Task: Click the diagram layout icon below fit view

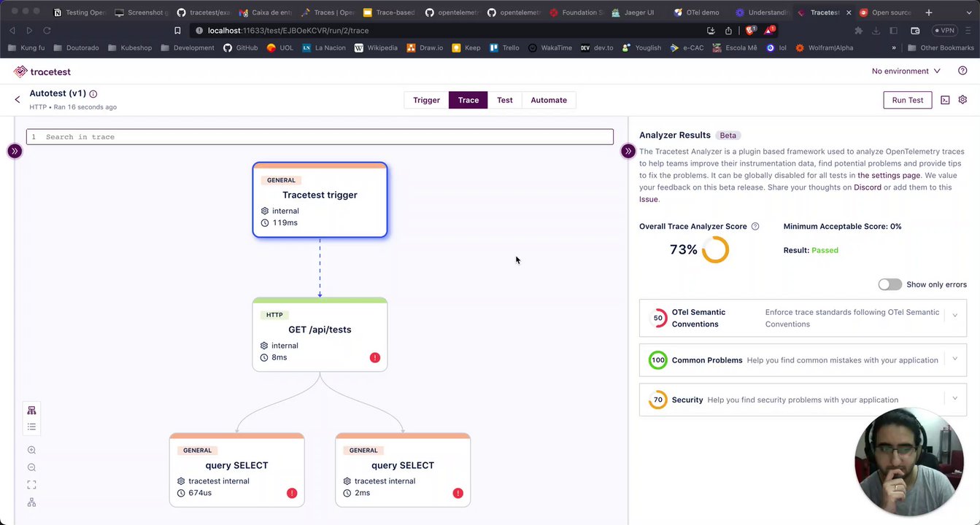Action: [x=31, y=502]
